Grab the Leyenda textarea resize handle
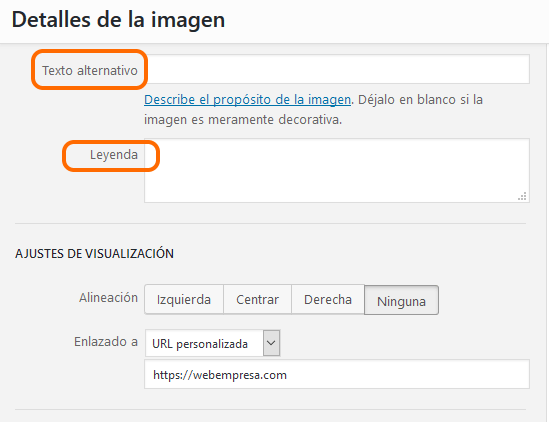This screenshot has width=549, height=422. pyautogui.click(x=522, y=196)
